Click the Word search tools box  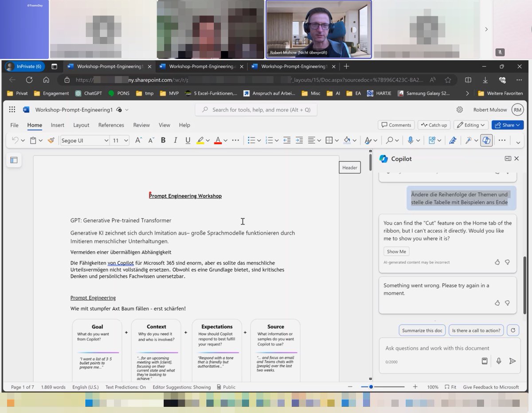[256, 109]
